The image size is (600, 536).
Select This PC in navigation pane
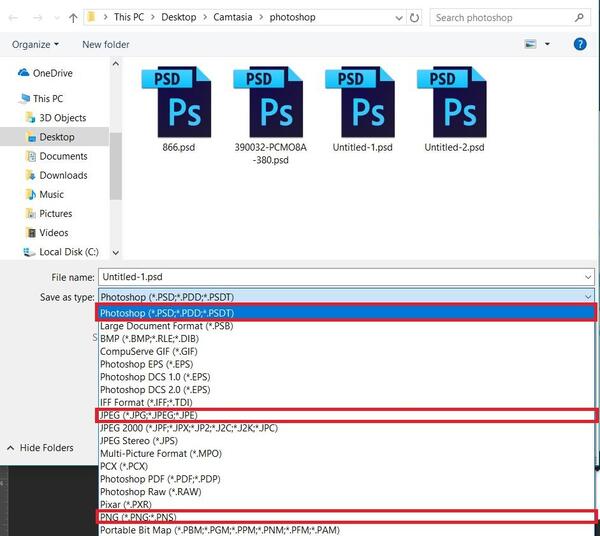click(x=48, y=99)
